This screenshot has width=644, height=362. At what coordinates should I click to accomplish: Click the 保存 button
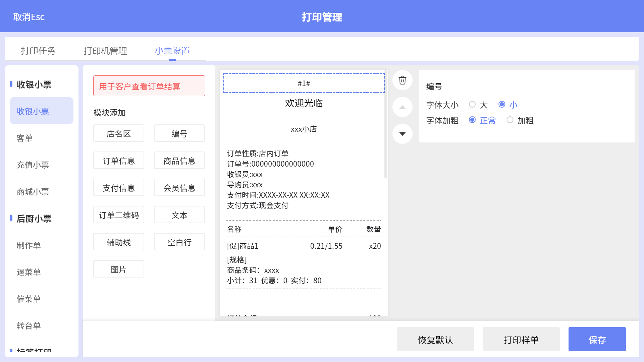(597, 339)
